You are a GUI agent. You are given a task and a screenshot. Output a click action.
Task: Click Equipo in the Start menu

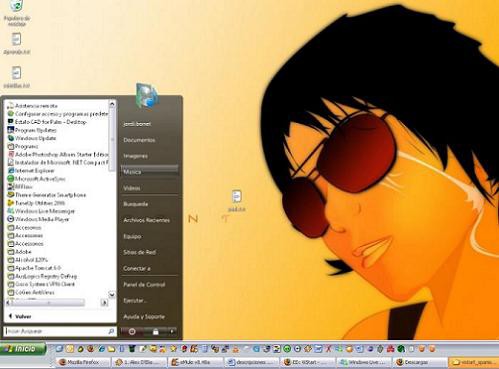tap(132, 236)
